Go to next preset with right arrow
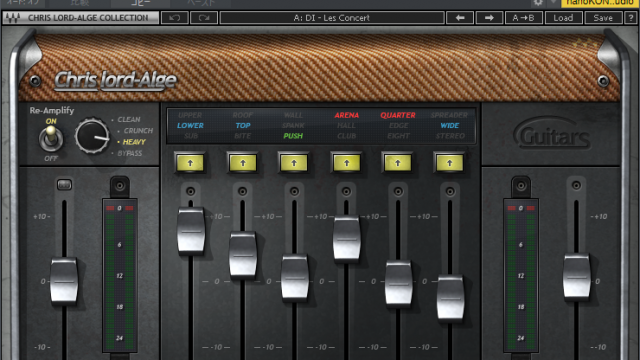 click(489, 18)
